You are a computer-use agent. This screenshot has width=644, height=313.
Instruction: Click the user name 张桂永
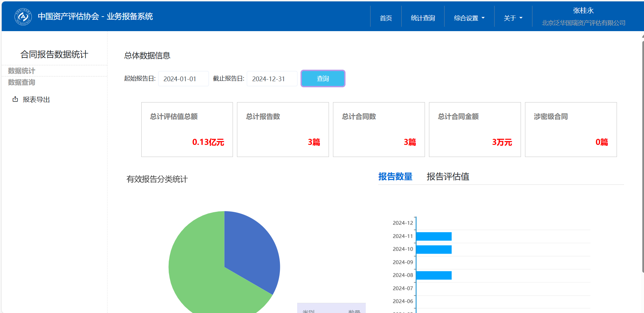pyautogui.click(x=583, y=10)
